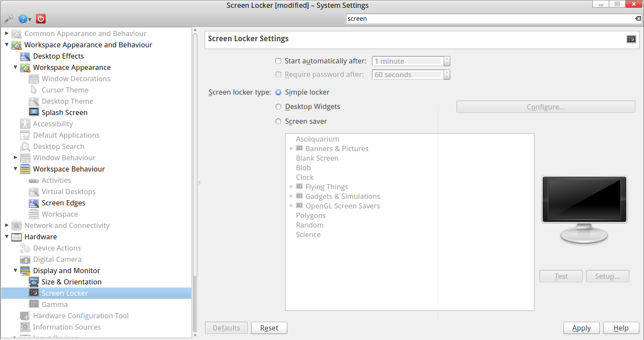The width and height of the screenshot is (644, 340).
Task: Open Help with the bottom Help button
Action: click(621, 328)
